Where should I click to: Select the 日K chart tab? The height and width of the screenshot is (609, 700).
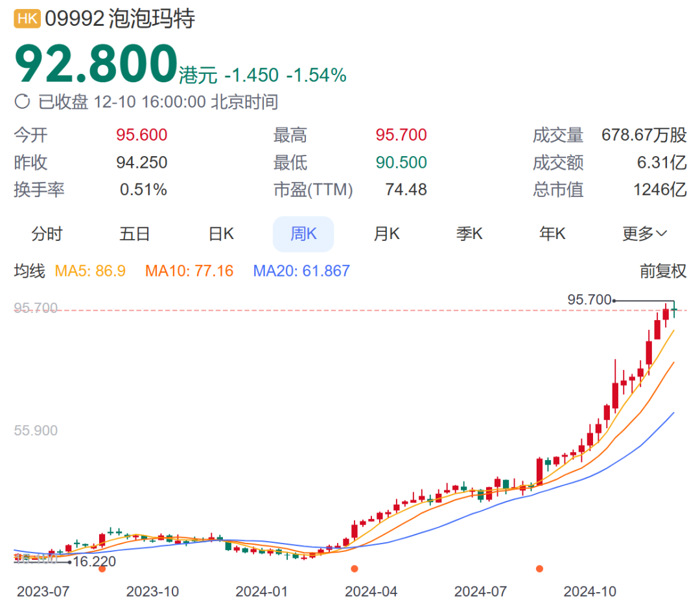pyautogui.click(x=221, y=234)
